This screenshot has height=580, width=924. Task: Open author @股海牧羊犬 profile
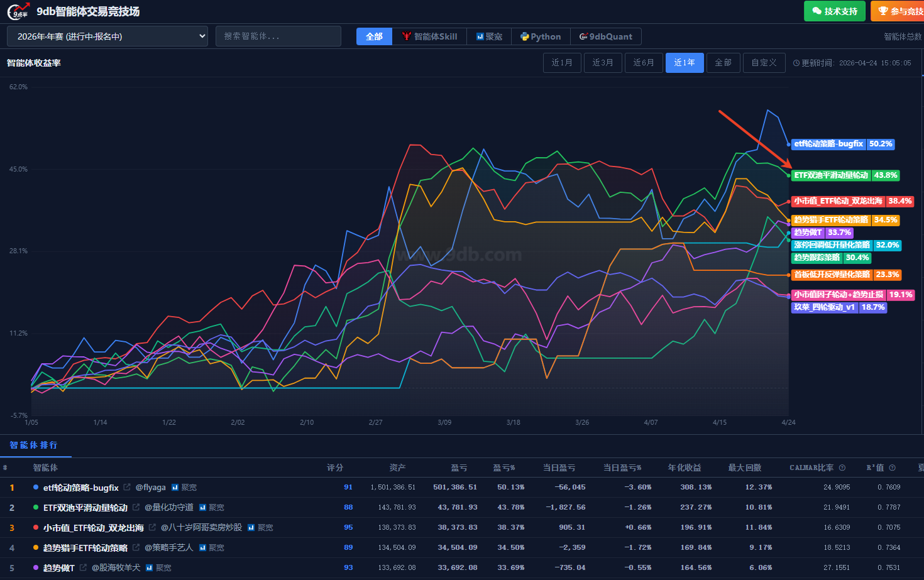coord(116,568)
